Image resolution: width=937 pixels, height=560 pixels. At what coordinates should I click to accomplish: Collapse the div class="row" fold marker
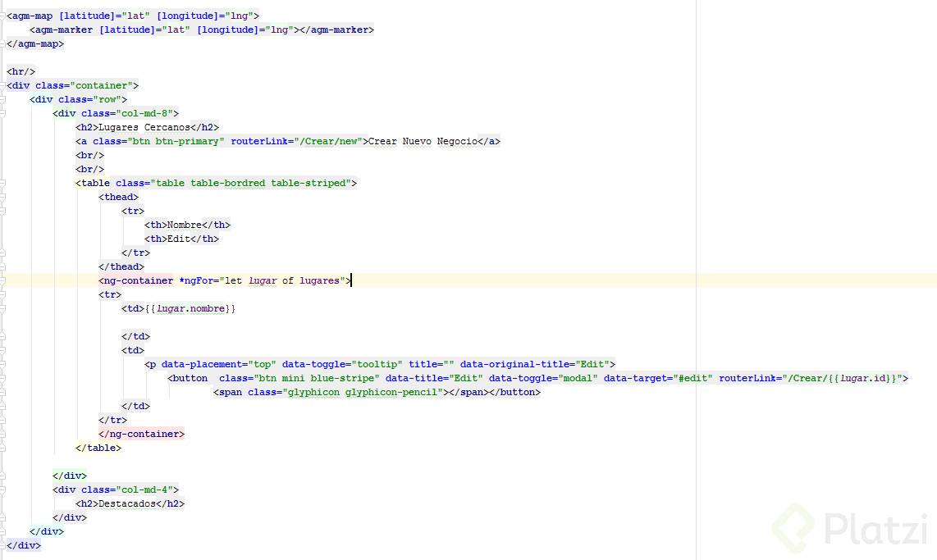[2, 99]
